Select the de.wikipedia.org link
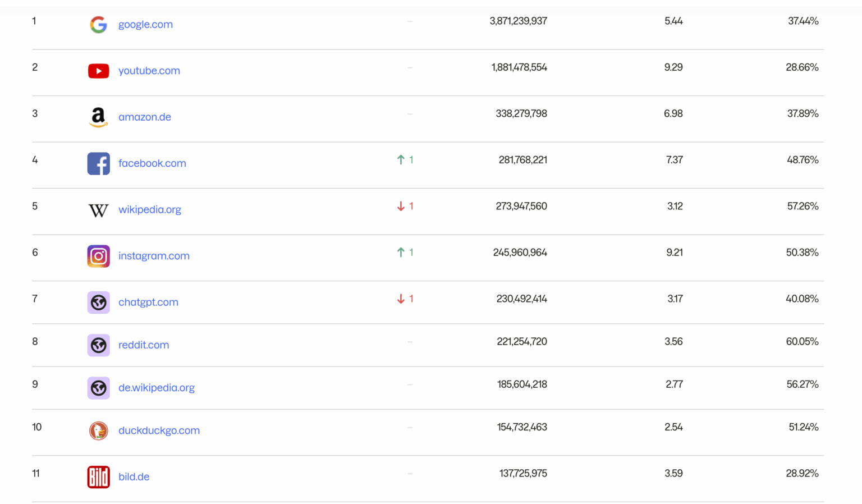 (x=156, y=388)
